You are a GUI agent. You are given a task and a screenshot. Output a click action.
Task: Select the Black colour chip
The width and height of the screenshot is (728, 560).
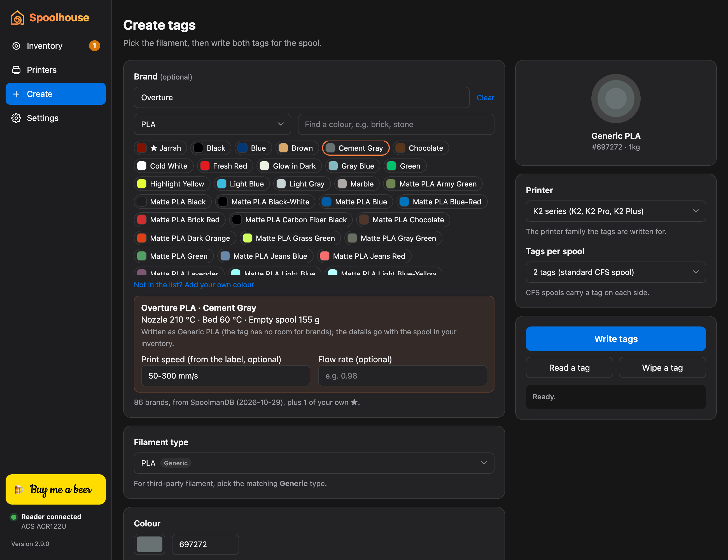click(211, 148)
